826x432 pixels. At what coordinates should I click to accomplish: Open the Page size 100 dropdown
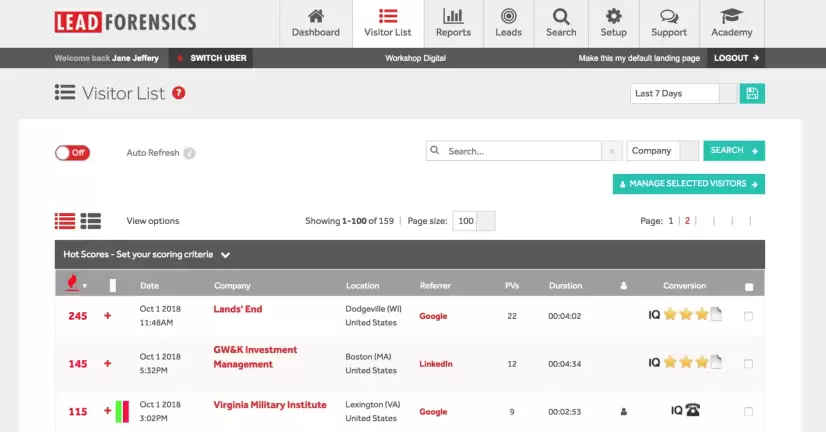pos(474,221)
